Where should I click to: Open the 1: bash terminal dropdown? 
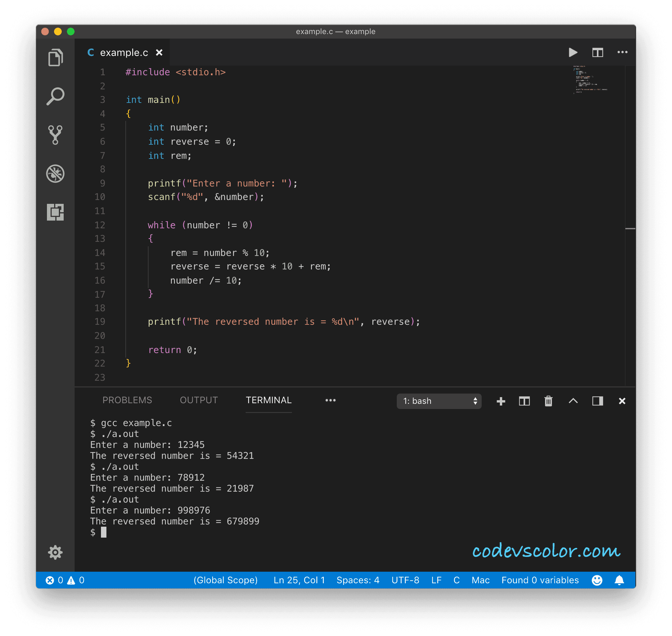coord(439,401)
